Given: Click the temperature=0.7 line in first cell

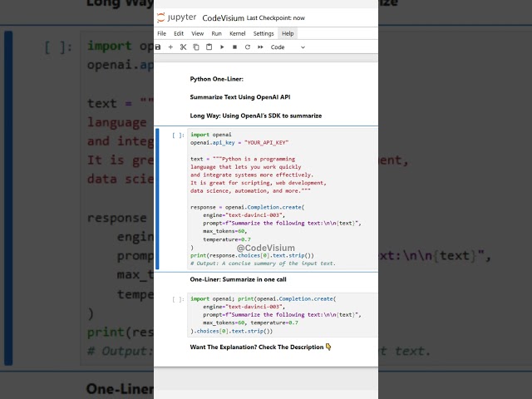Looking at the screenshot, I should [x=227, y=239].
